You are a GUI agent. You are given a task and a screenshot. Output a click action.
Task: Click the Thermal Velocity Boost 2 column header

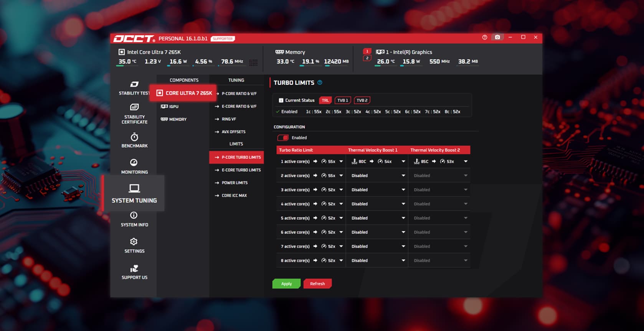pos(435,150)
